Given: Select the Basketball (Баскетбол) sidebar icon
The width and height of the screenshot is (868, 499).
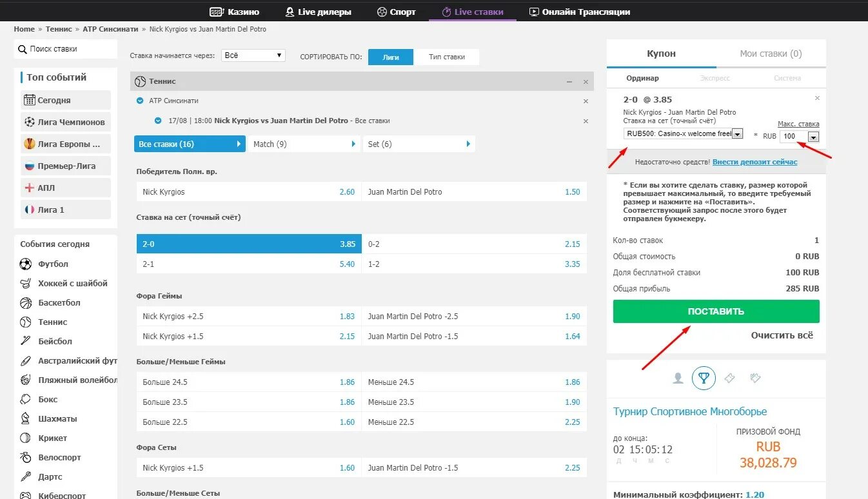Looking at the screenshot, I should tap(26, 302).
